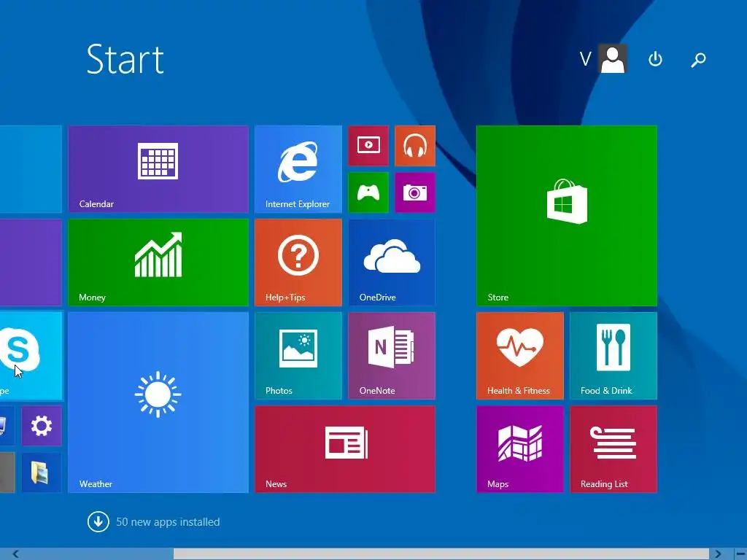Viewport: 747px width, 560px height.
Task: Open the File Explorer folder tile
Action: (42, 472)
